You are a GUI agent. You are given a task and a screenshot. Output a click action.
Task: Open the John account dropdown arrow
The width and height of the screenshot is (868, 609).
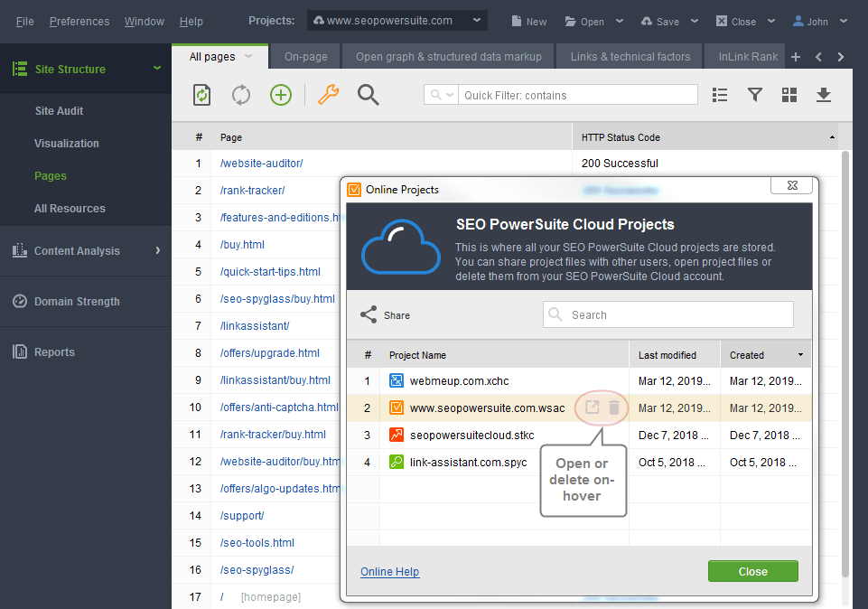coord(843,21)
